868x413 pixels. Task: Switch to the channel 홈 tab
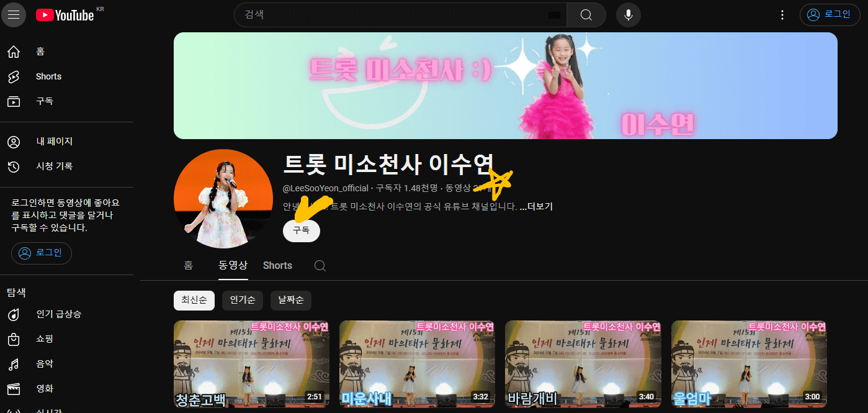tap(189, 265)
